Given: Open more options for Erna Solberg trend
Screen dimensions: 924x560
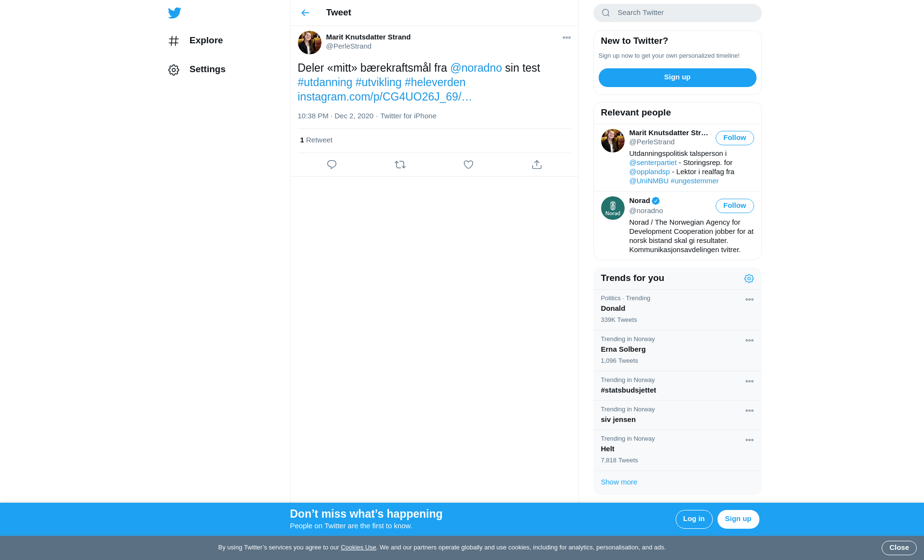Looking at the screenshot, I should (749, 341).
